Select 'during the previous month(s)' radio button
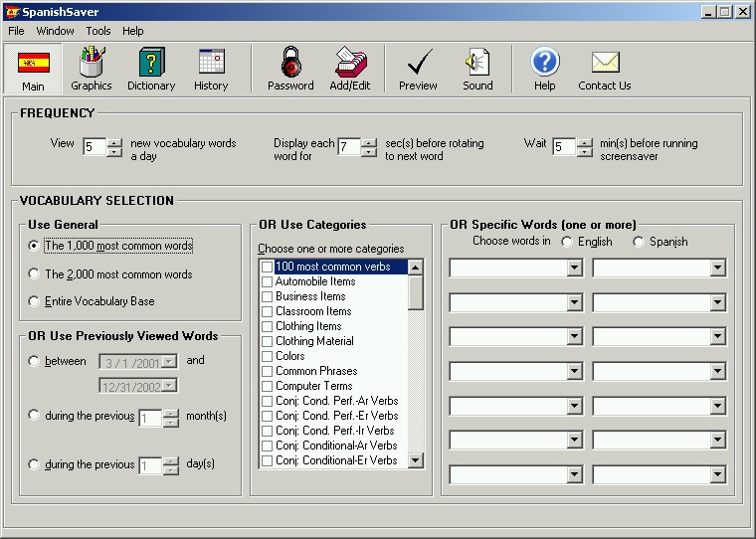 pos(33,415)
